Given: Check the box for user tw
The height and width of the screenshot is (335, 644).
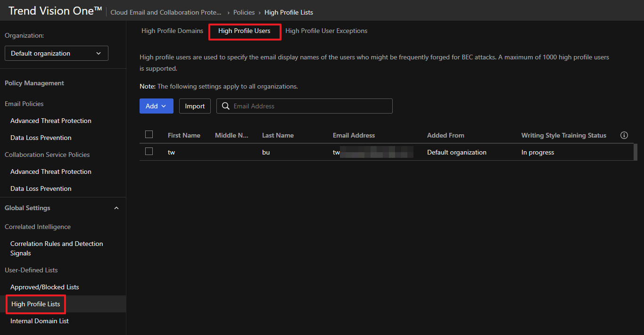Looking at the screenshot, I should click(x=149, y=152).
